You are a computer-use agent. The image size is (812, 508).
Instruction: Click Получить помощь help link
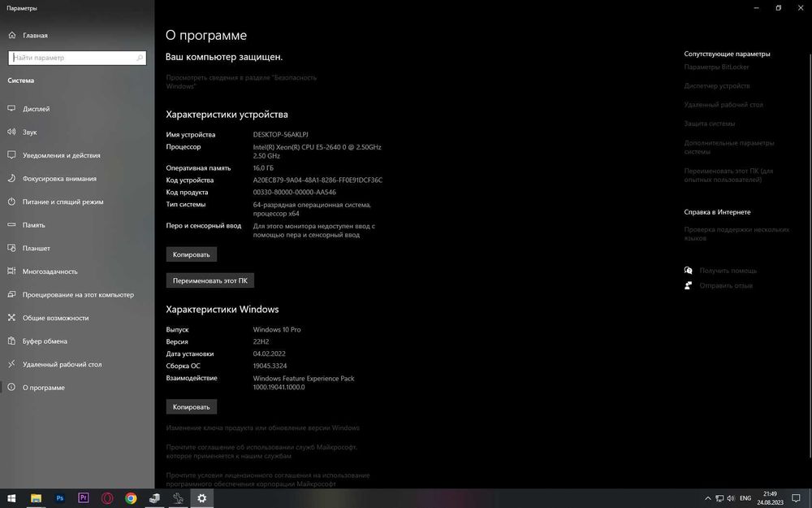click(728, 271)
